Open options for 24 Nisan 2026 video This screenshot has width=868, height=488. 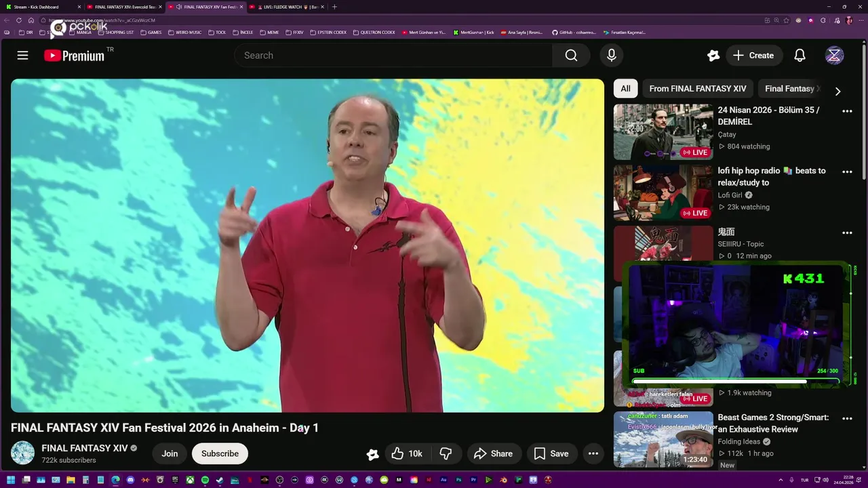pyautogui.click(x=847, y=110)
